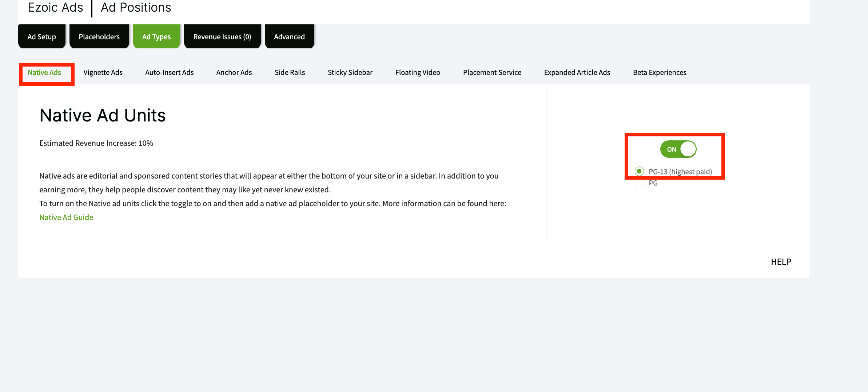Turn off the Native Ad Units ON toggle
The height and width of the screenshot is (392, 868).
[x=678, y=149]
